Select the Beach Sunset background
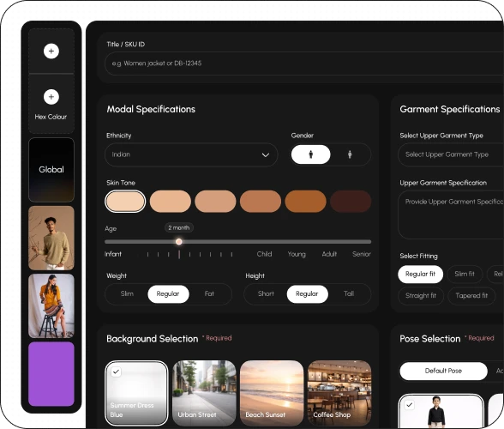The height and width of the screenshot is (429, 504). click(x=272, y=393)
